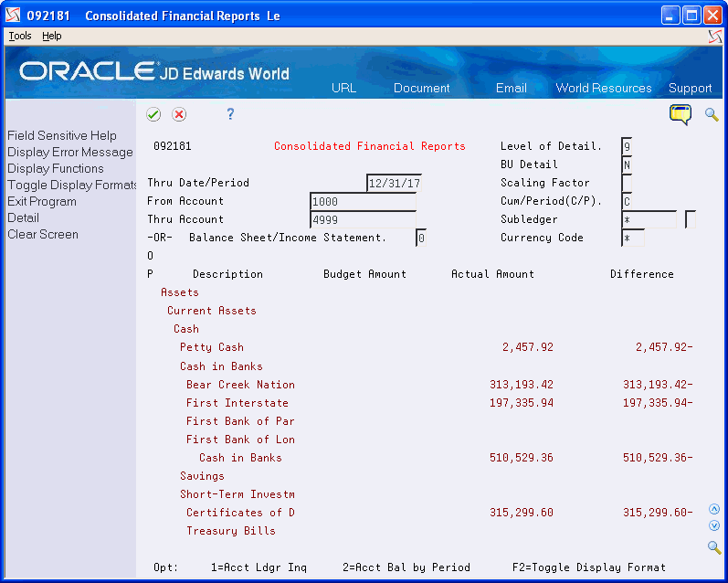Select the Treasury Bills row
This screenshot has height=583, width=728.
pyautogui.click(x=420, y=531)
